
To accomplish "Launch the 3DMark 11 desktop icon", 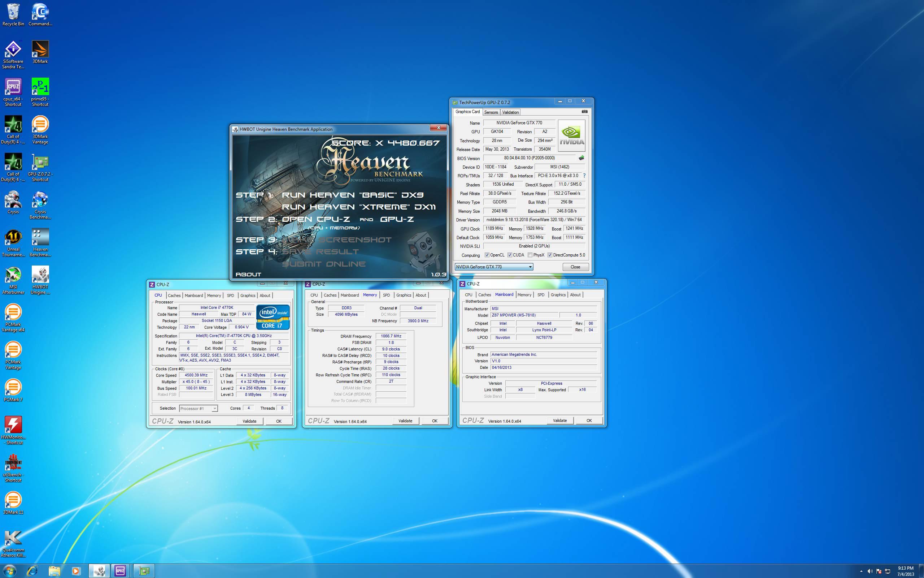I will tap(13, 503).
